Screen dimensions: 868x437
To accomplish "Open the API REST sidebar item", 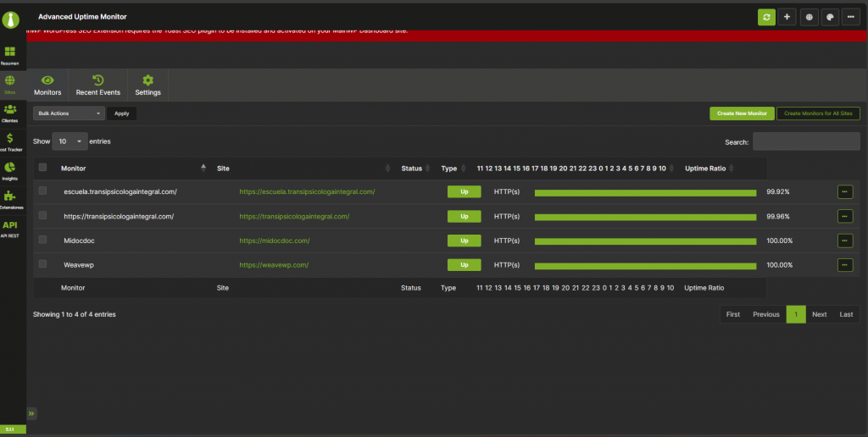I will click(10, 229).
